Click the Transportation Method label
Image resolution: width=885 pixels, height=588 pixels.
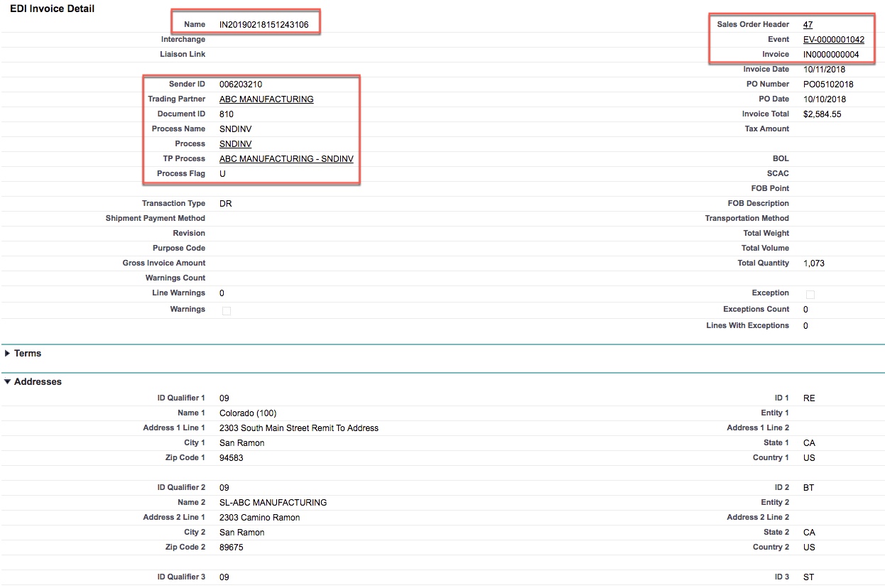[747, 219]
